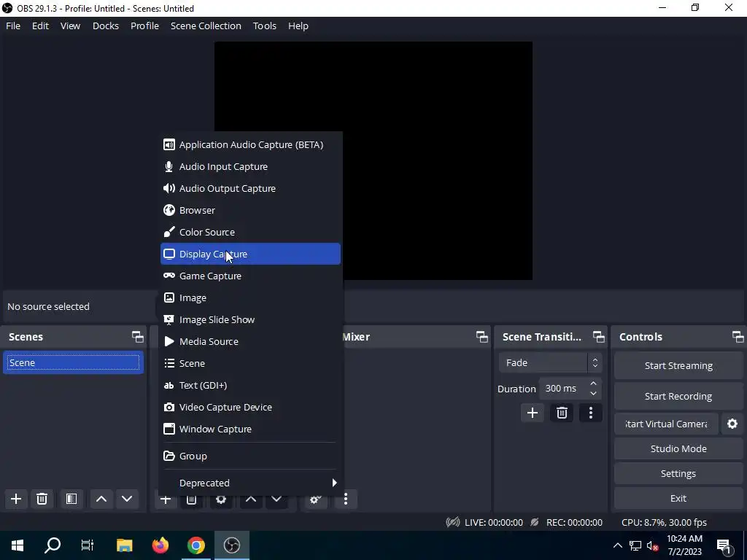Open the Tools menu
The height and width of the screenshot is (560, 747).
(264, 26)
